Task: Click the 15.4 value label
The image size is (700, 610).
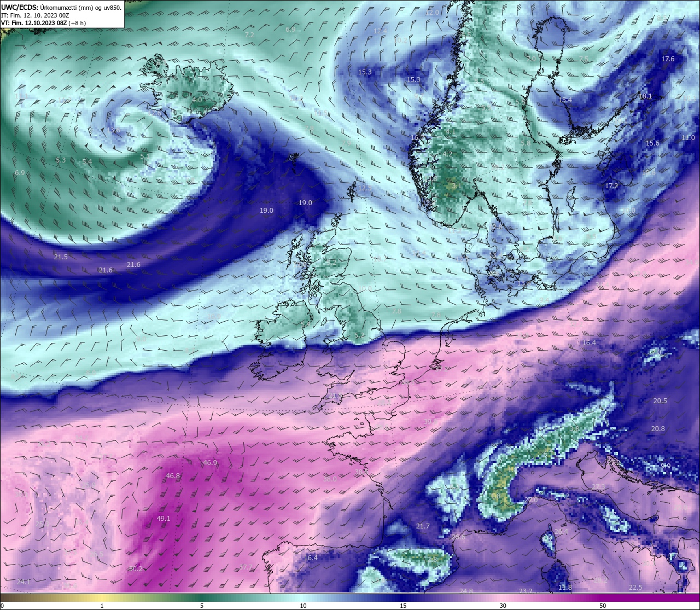Action: [565, 100]
